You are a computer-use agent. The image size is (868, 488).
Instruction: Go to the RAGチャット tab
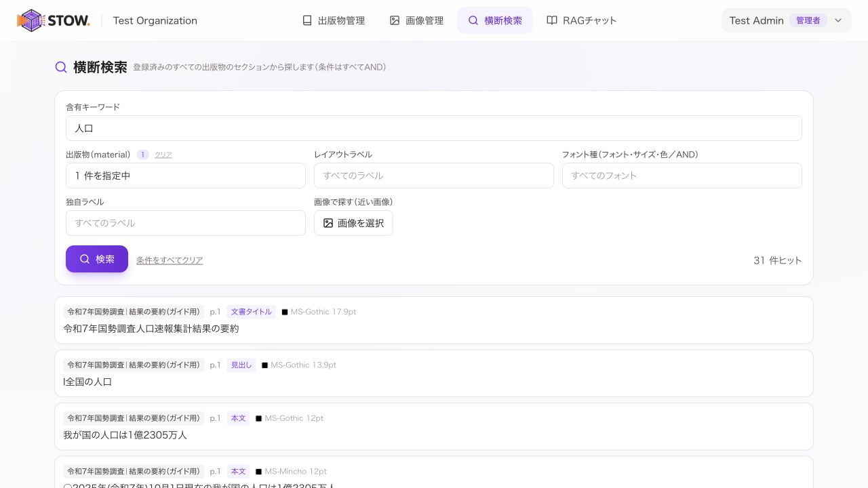(582, 20)
